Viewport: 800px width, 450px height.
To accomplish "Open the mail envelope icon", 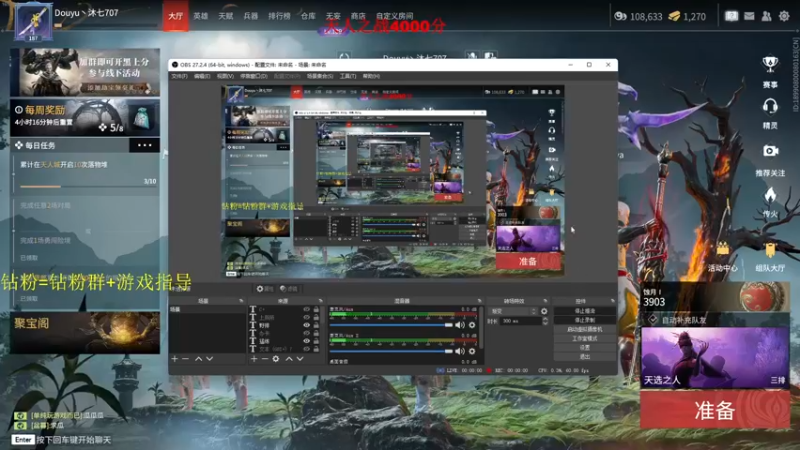I will (749, 16).
